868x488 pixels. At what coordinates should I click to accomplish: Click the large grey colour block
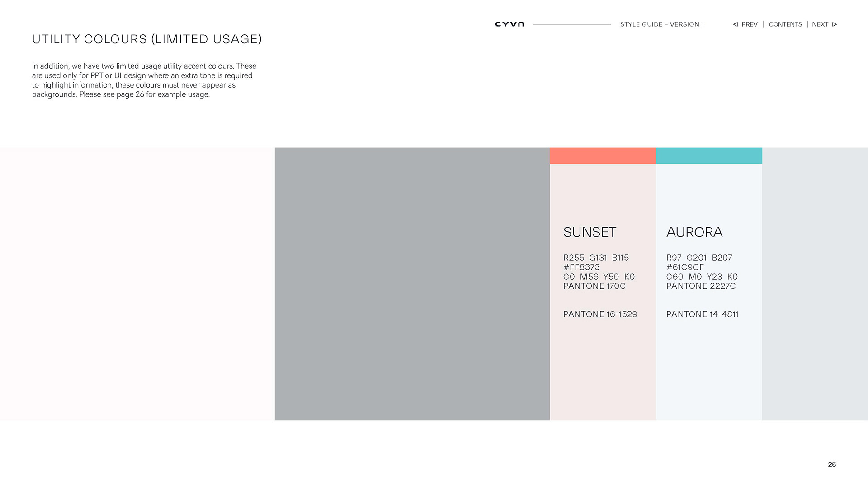click(412, 284)
